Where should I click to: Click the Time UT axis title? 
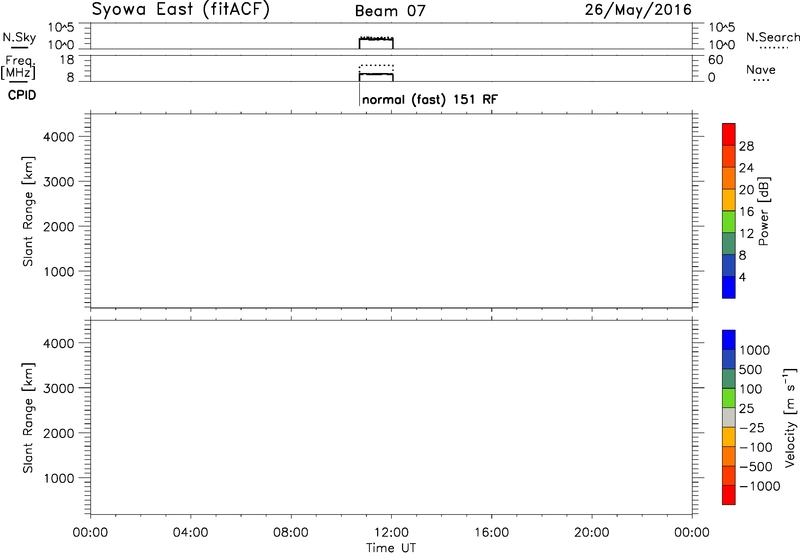[x=391, y=548]
